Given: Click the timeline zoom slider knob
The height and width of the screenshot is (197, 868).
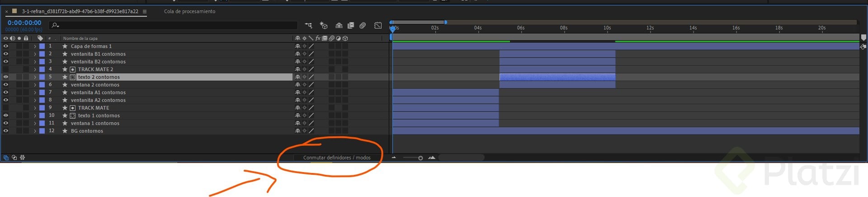Looking at the screenshot, I should coord(420,158).
